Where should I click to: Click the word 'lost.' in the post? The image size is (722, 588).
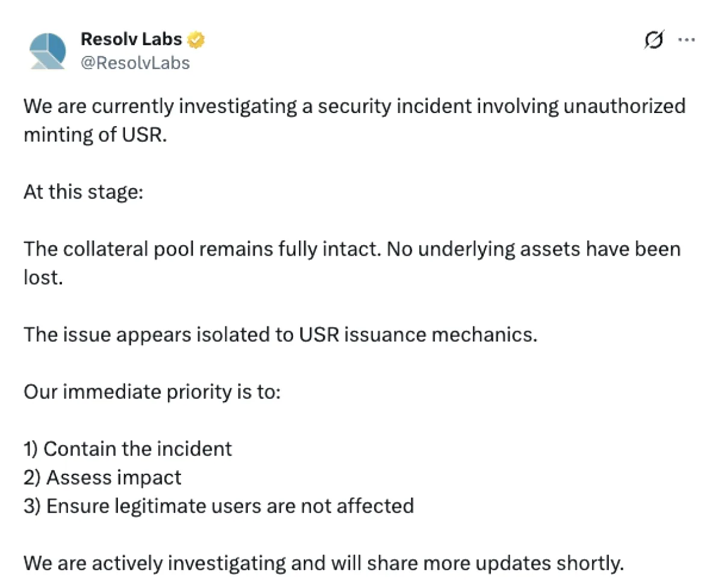click(x=43, y=278)
